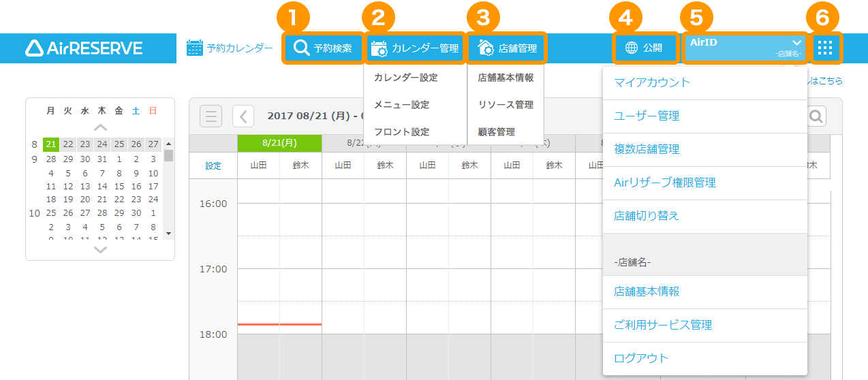Click the AirRESERVE logo
The height and width of the screenshot is (380, 868).
coord(84,48)
